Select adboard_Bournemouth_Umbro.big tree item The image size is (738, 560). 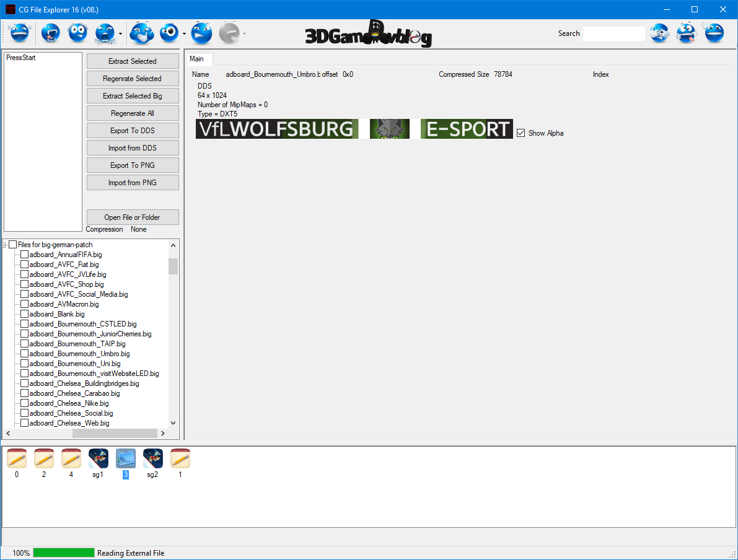tap(79, 354)
